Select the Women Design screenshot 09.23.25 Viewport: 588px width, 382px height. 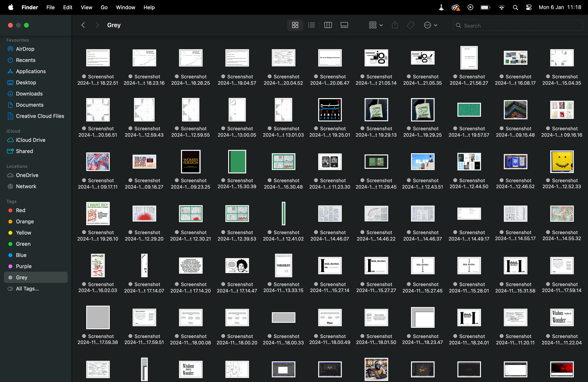coord(191,161)
